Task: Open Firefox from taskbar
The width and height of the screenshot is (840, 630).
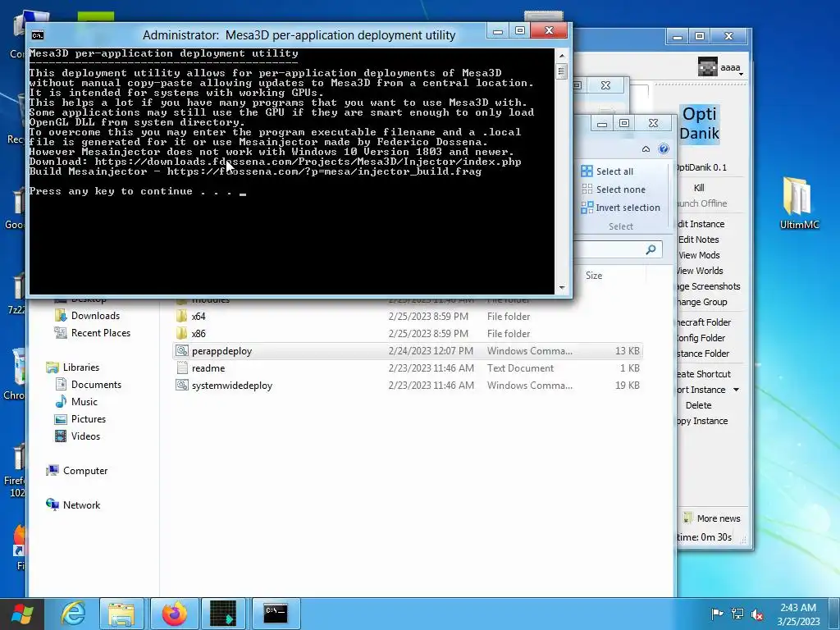Action: pos(174,613)
